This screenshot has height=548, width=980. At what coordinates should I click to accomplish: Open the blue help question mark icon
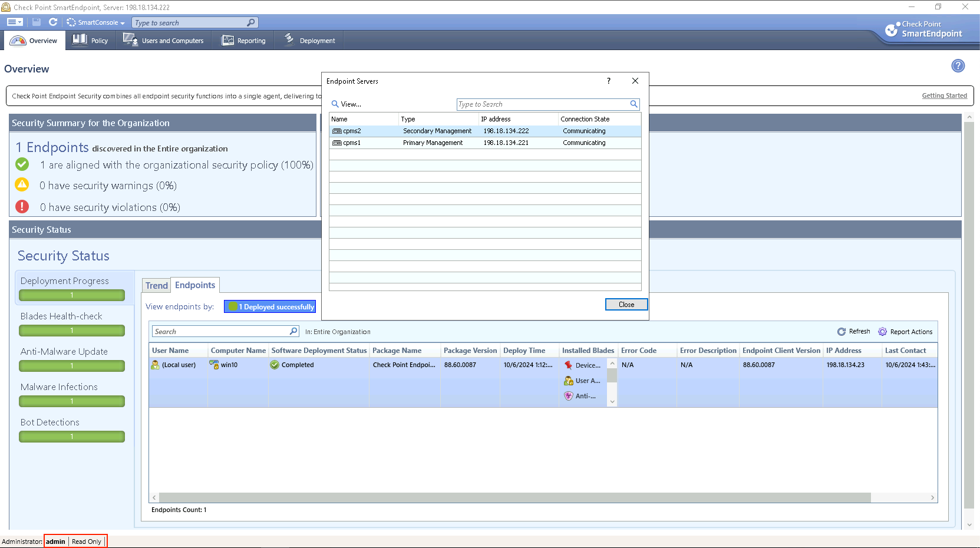[x=958, y=66]
